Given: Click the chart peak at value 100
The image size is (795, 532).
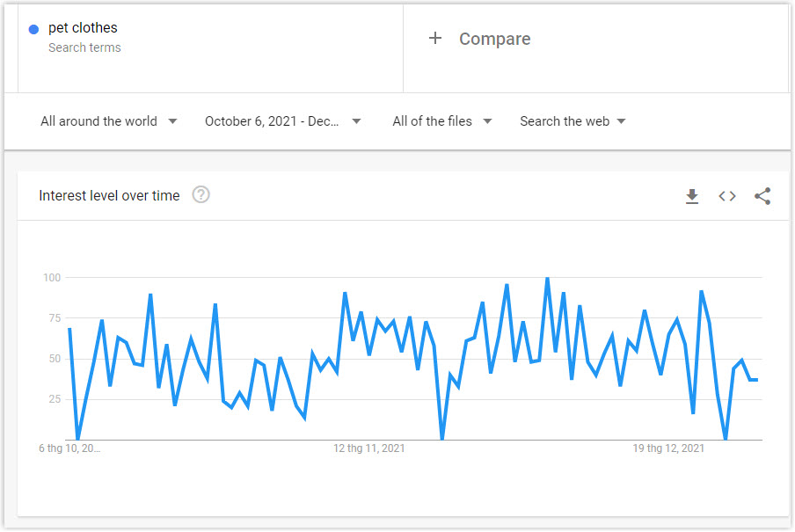Looking at the screenshot, I should tap(547, 279).
